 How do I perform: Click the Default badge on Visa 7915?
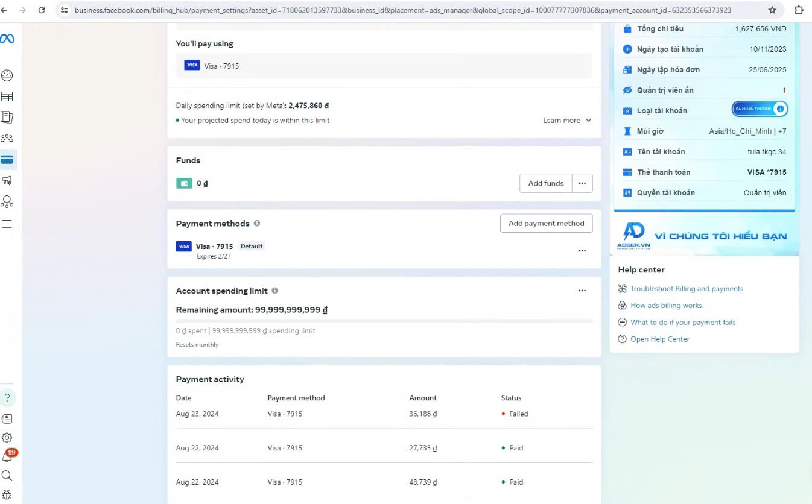coord(252,246)
